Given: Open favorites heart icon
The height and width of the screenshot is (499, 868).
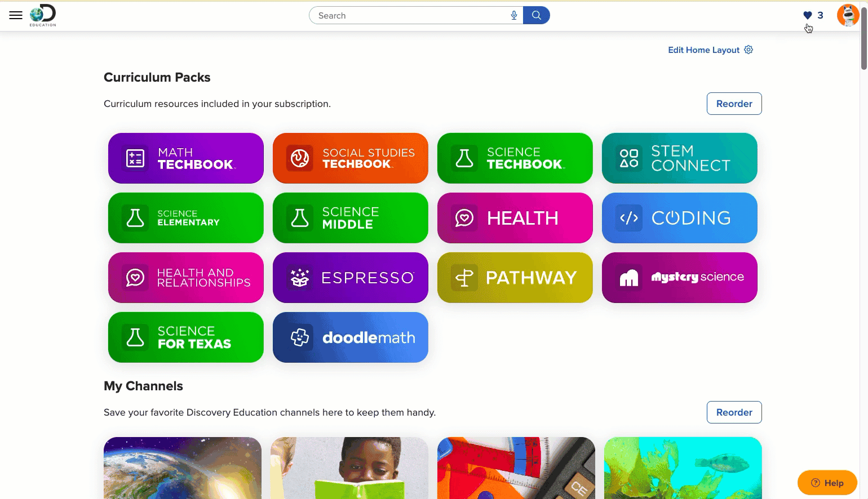Looking at the screenshot, I should 808,16.
